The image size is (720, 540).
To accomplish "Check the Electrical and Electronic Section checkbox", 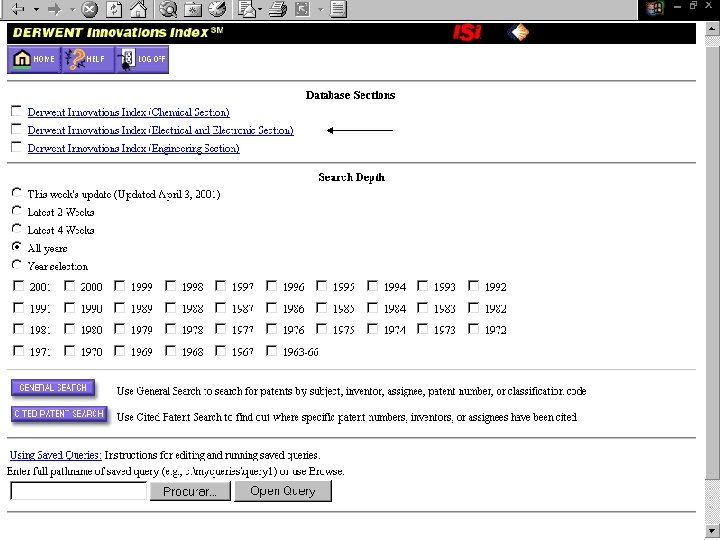I will tap(17, 129).
